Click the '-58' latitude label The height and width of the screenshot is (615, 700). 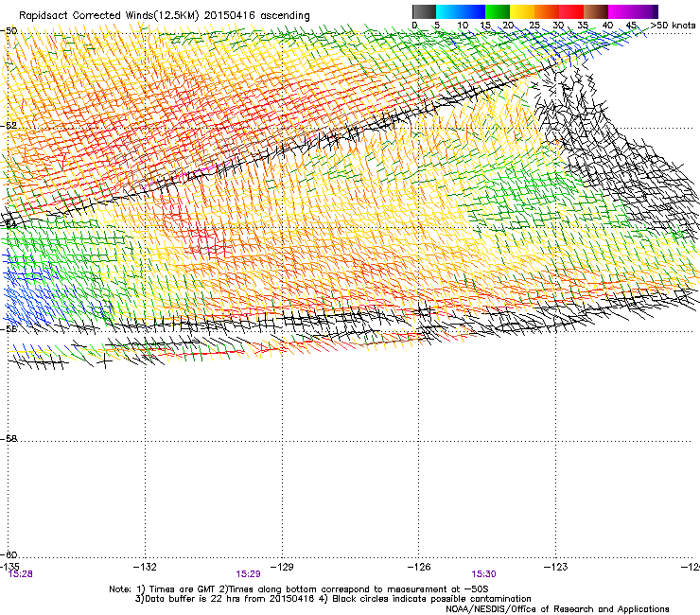[9, 439]
